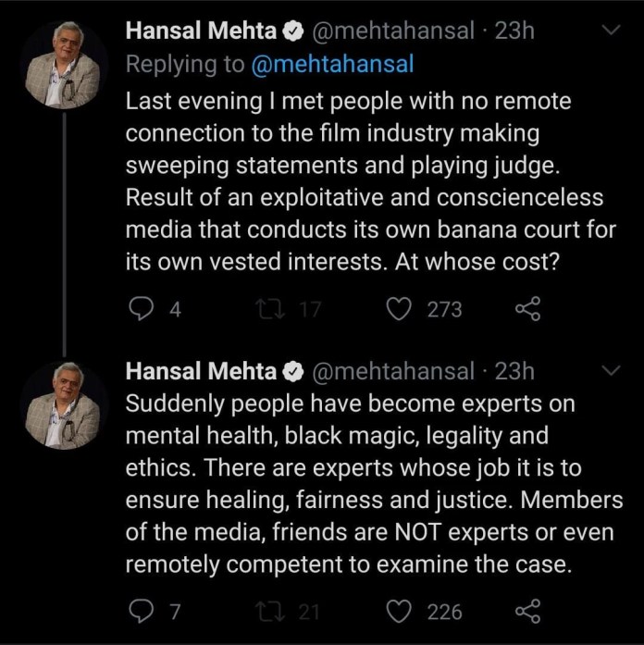Like the tweet with 226 likes

pos(398,612)
